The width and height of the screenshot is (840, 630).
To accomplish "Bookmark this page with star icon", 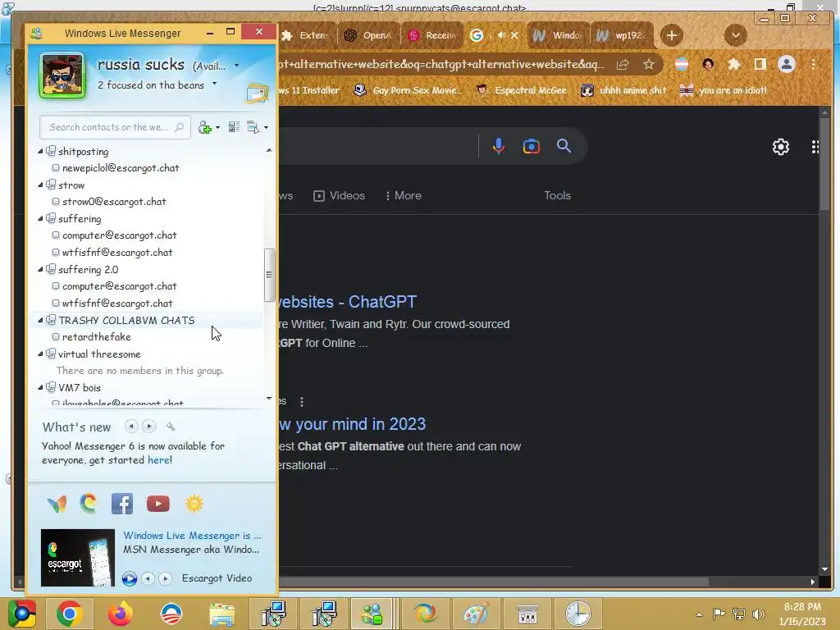I will (649, 65).
